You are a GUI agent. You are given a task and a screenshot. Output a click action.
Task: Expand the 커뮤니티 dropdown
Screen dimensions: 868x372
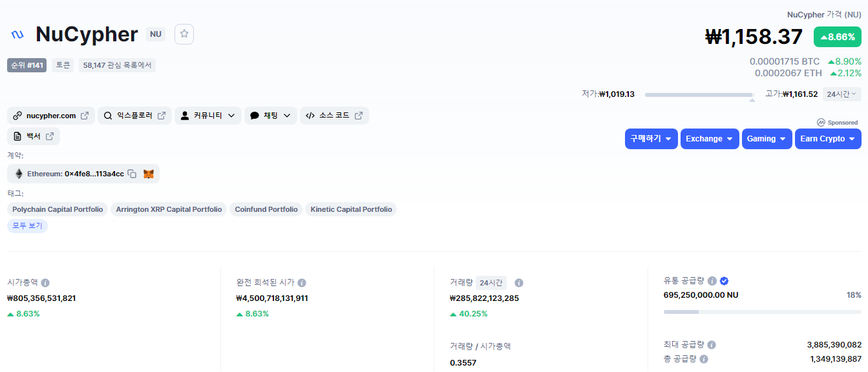tap(208, 116)
